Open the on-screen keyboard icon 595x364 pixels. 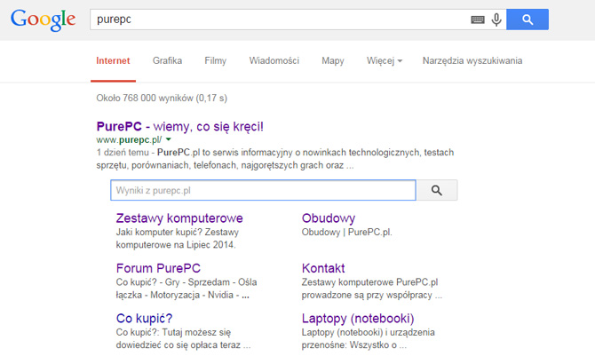coord(478,20)
